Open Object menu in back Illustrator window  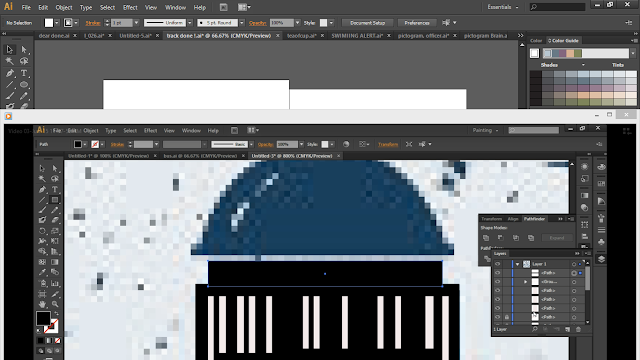tap(64, 7)
